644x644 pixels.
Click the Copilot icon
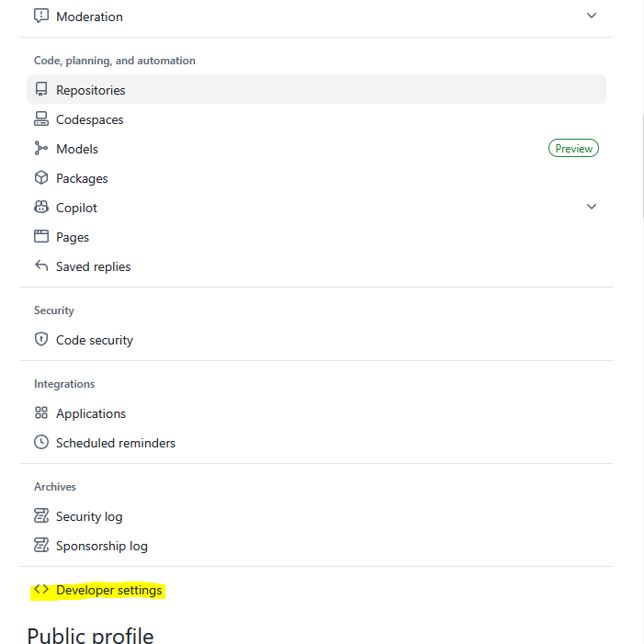coord(40,208)
